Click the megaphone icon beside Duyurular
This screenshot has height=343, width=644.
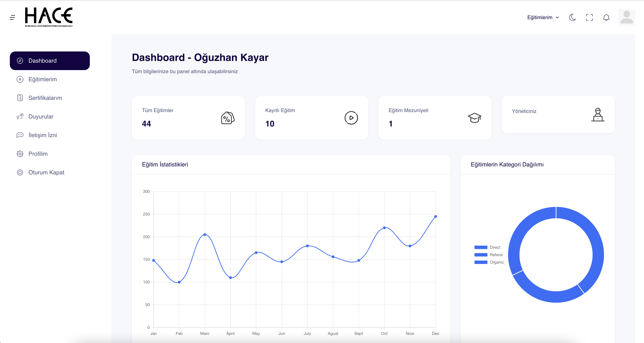coord(20,117)
